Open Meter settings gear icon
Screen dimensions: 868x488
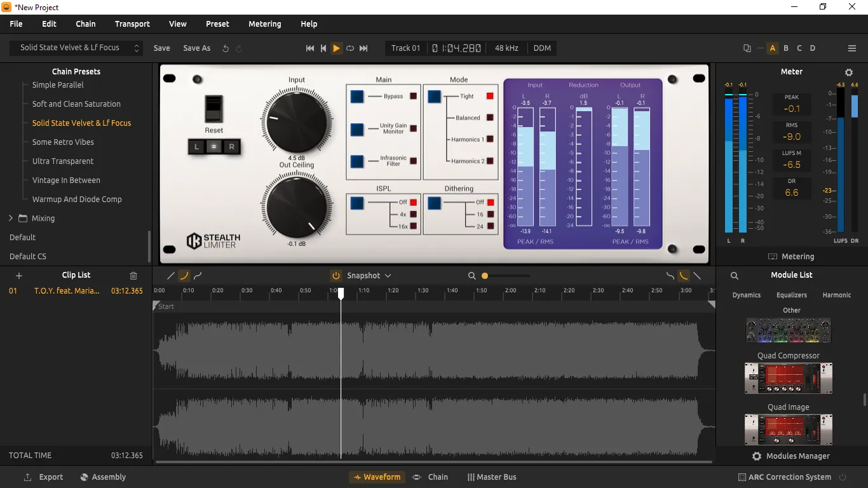(849, 72)
